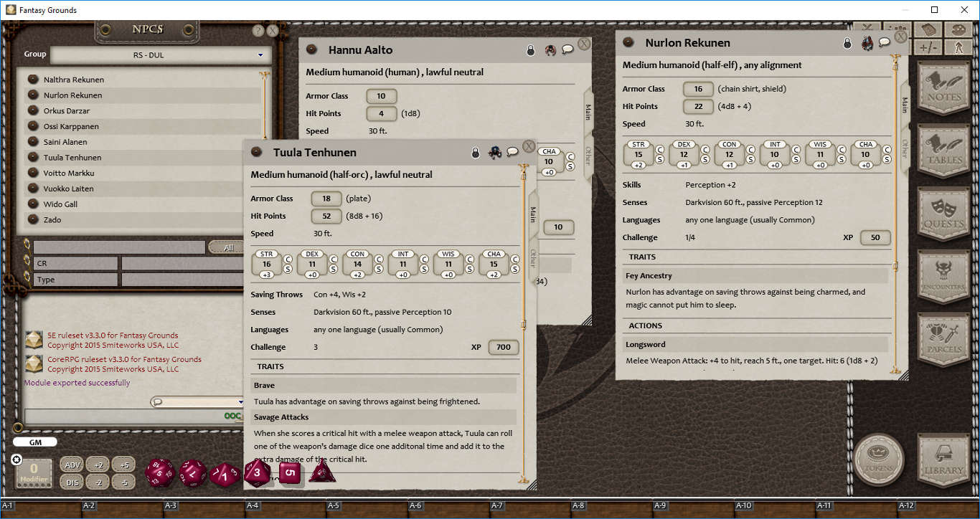
Task: Share Hannu Aalto via the chat bubble icon
Action: (x=567, y=49)
